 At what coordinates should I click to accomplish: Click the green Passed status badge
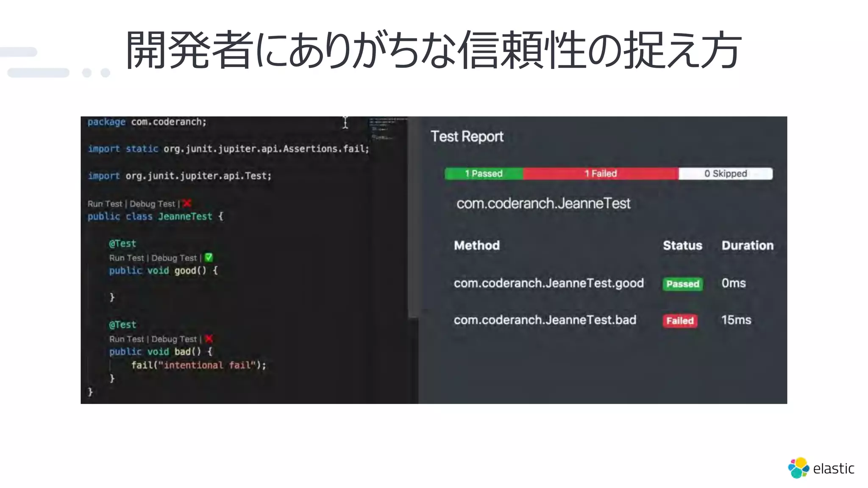[682, 284]
